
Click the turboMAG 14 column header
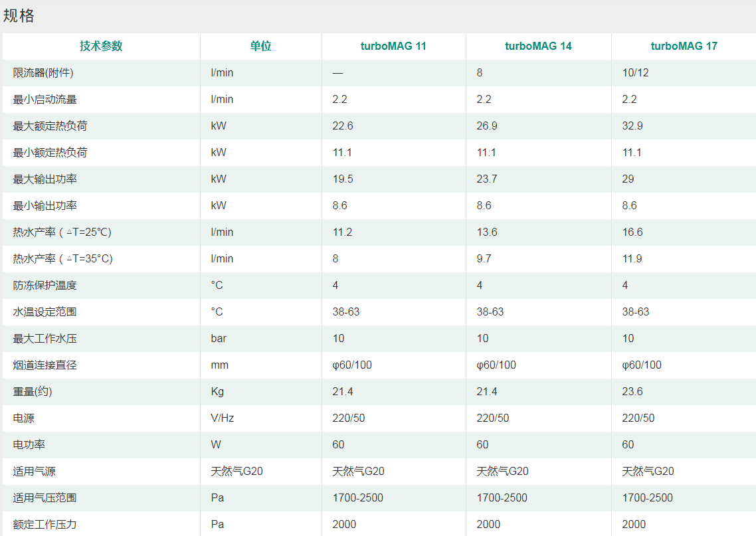click(x=538, y=46)
